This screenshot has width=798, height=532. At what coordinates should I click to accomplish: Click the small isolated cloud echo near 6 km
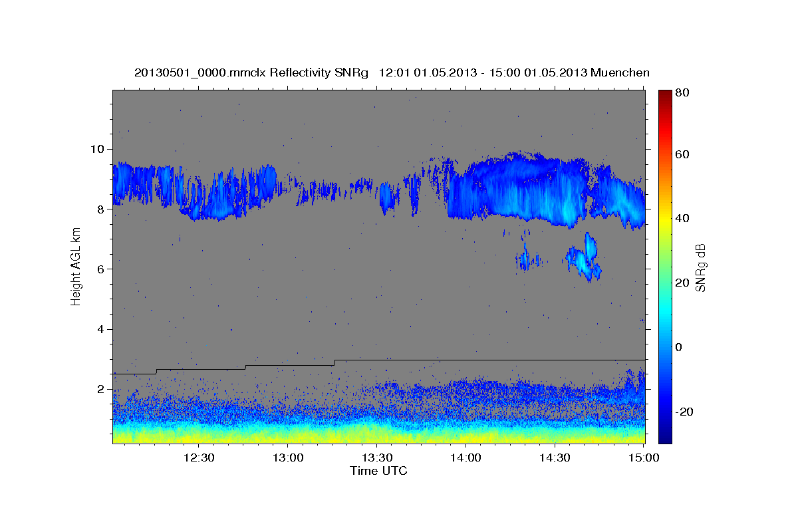pos(584,258)
